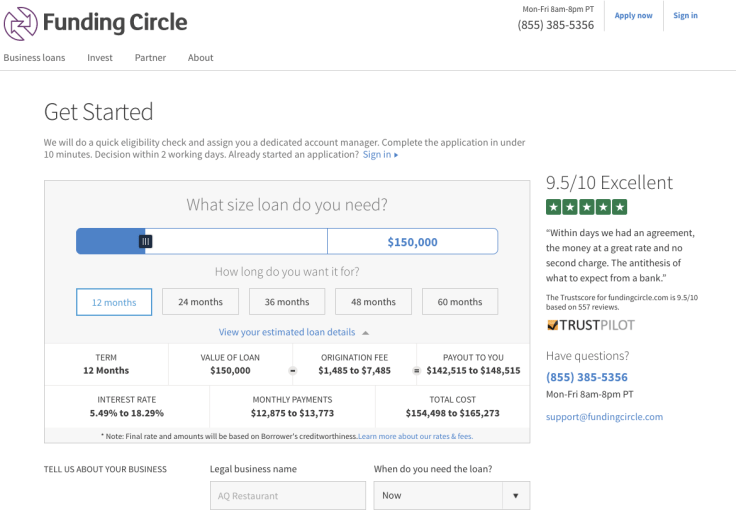This screenshot has height=530, width=736.
Task: Click the Trustpilot logo
Action: (590, 325)
